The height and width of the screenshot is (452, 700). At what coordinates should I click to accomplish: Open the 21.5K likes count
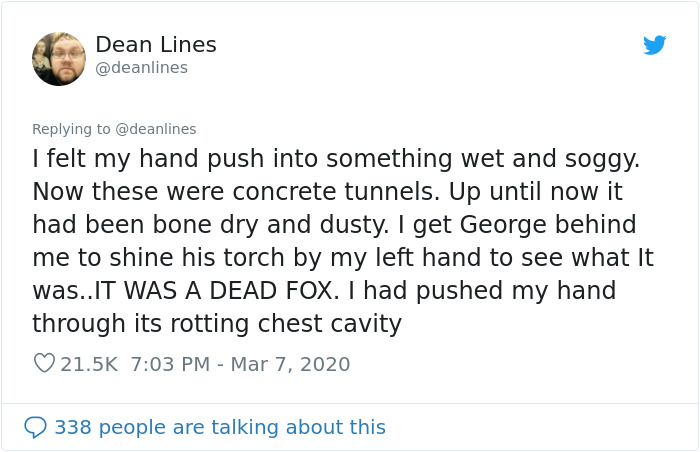point(89,364)
